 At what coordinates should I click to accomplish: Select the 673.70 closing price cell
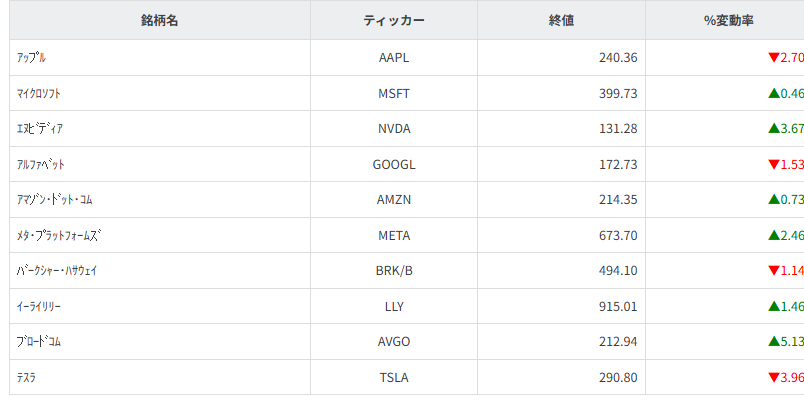(x=617, y=236)
